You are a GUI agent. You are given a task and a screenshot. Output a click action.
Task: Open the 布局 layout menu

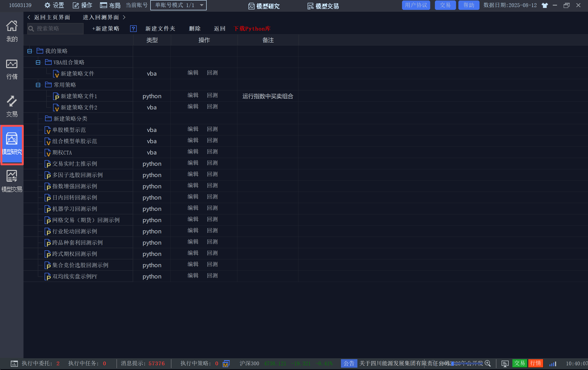(110, 5)
